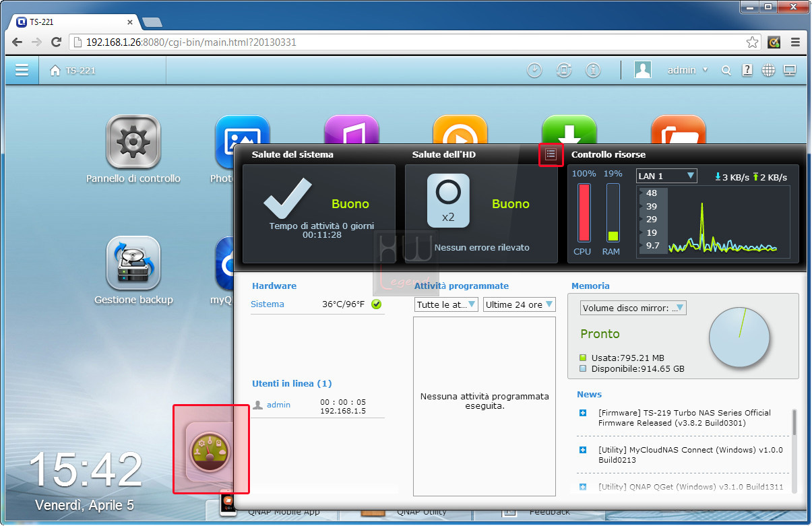Click the network traffic graph
812x526 pixels.
tap(713, 220)
